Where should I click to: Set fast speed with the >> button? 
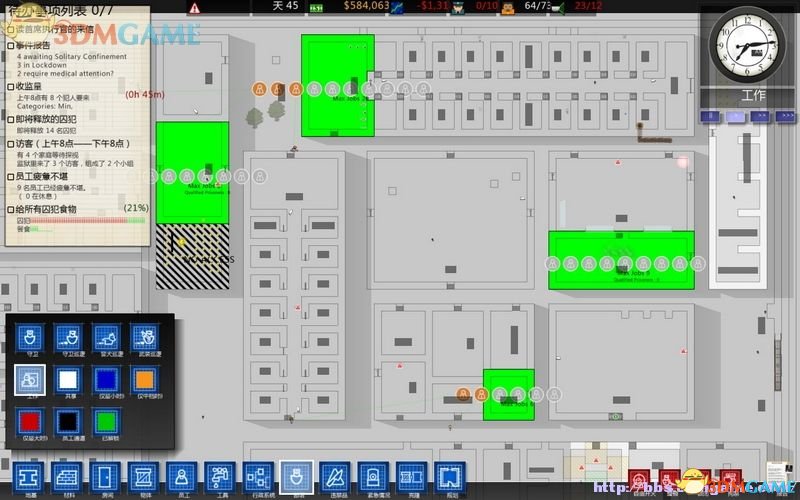pos(760,116)
